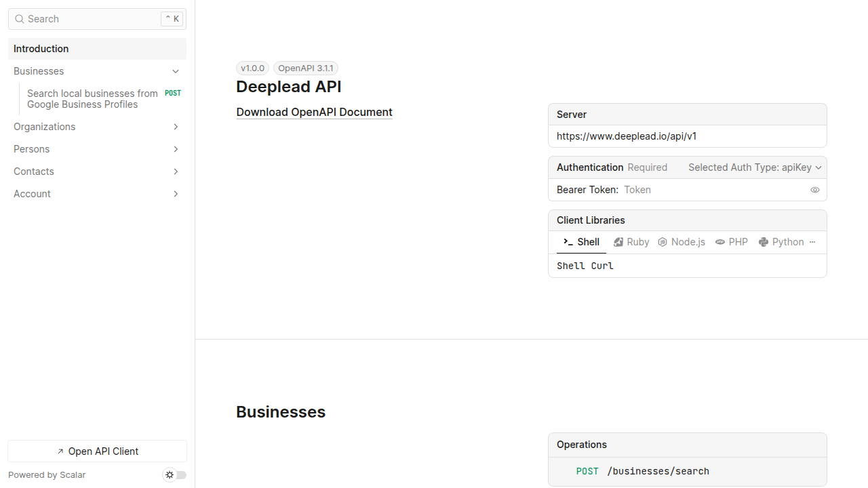Viewport: 868px width, 488px height.
Task: Select the Ruby client tab
Action: 631,242
